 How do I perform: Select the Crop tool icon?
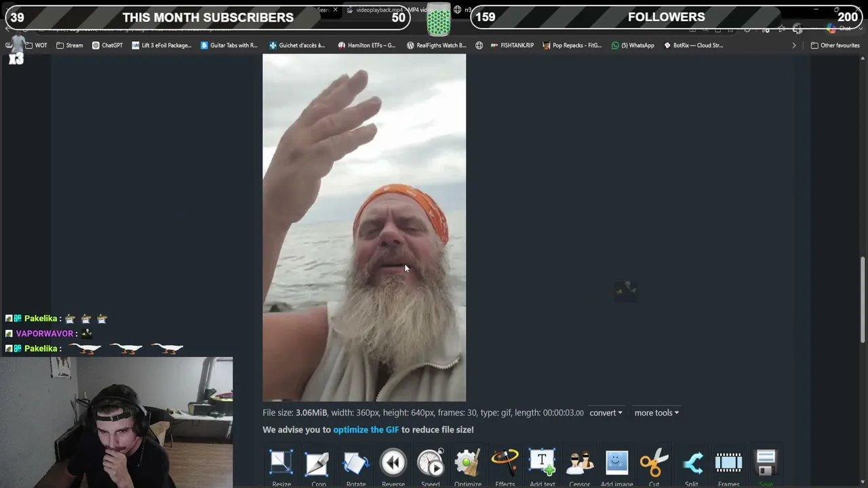click(318, 463)
